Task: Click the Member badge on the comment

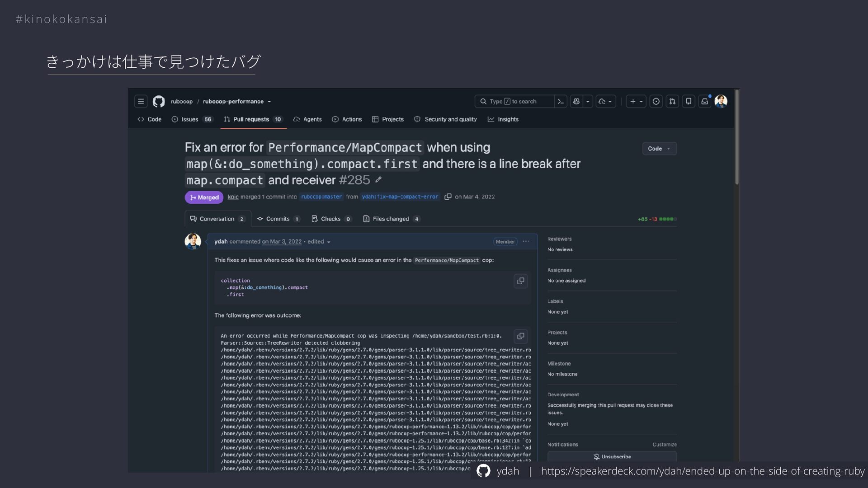Action: coord(505,242)
